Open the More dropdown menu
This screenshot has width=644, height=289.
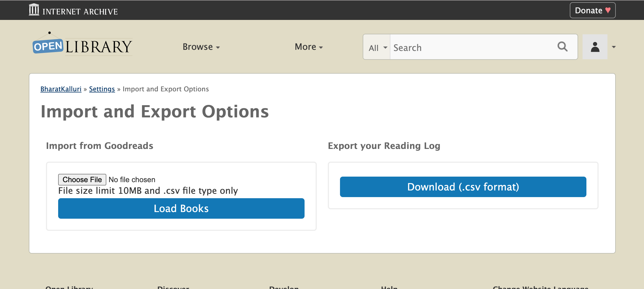(x=308, y=47)
